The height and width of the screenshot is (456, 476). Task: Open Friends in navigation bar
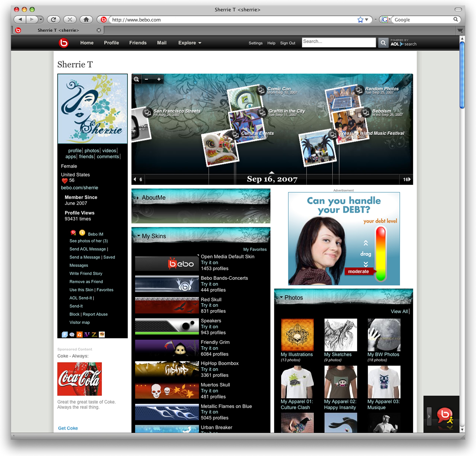tap(138, 43)
